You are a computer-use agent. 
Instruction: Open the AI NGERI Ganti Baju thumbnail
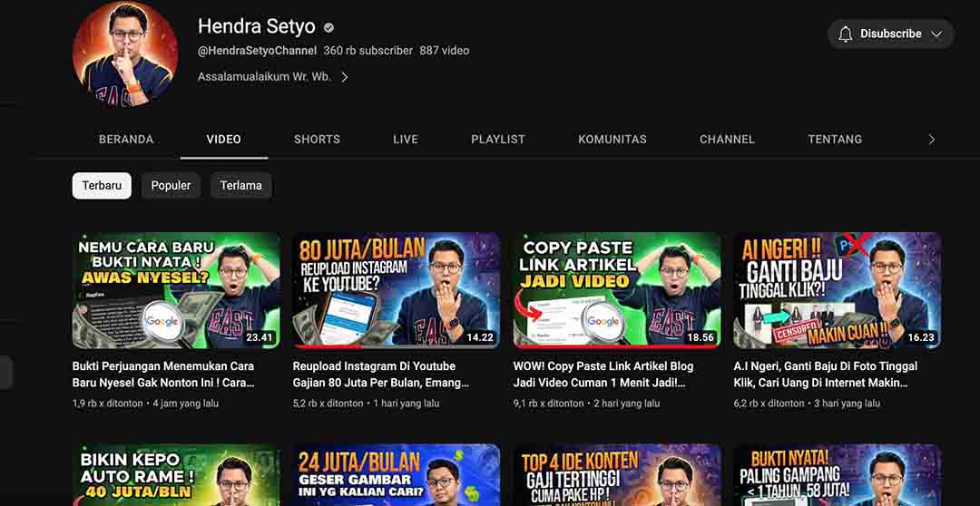click(x=838, y=290)
